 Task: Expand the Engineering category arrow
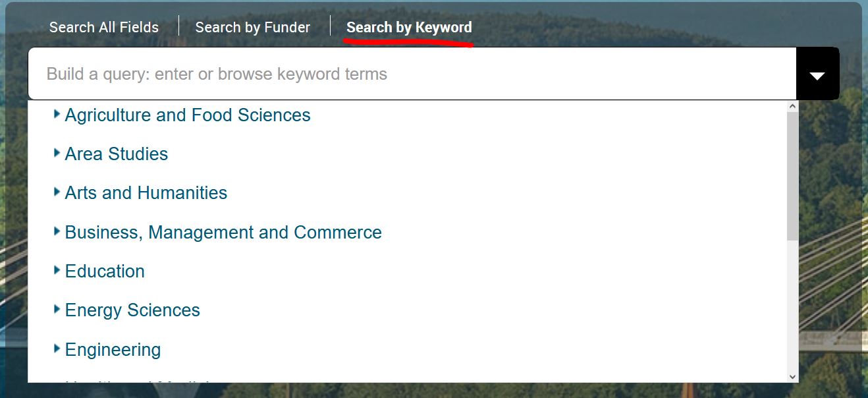57,349
